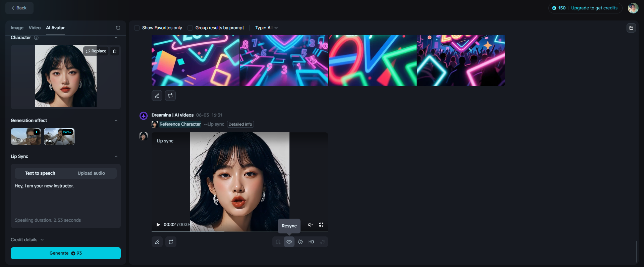Select the Text to speech tab
644x267 pixels.
pos(40,173)
